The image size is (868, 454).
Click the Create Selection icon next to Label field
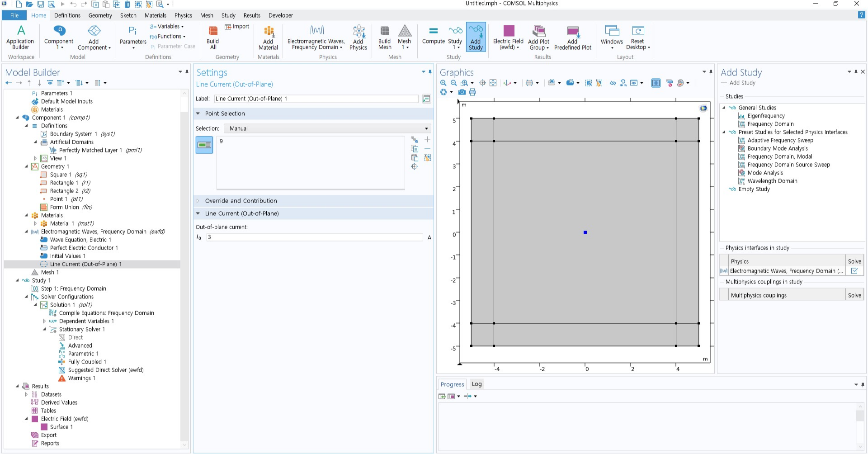click(x=426, y=99)
